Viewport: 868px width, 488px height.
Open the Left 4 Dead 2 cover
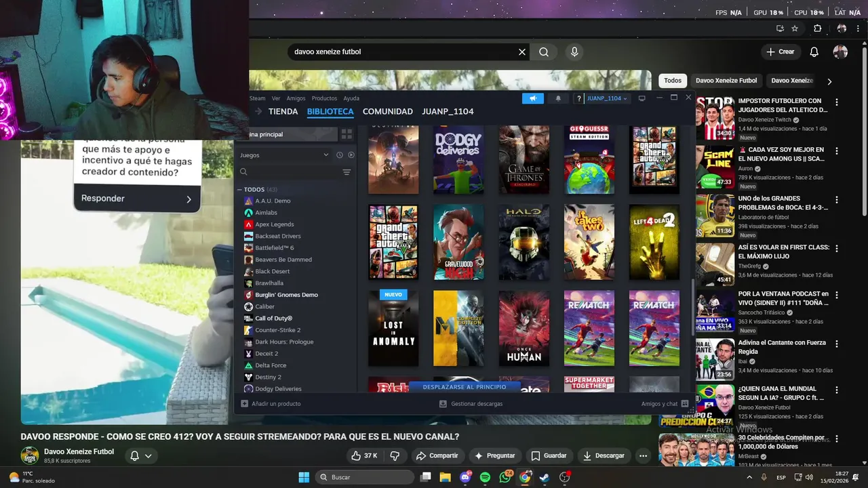pyautogui.click(x=654, y=242)
